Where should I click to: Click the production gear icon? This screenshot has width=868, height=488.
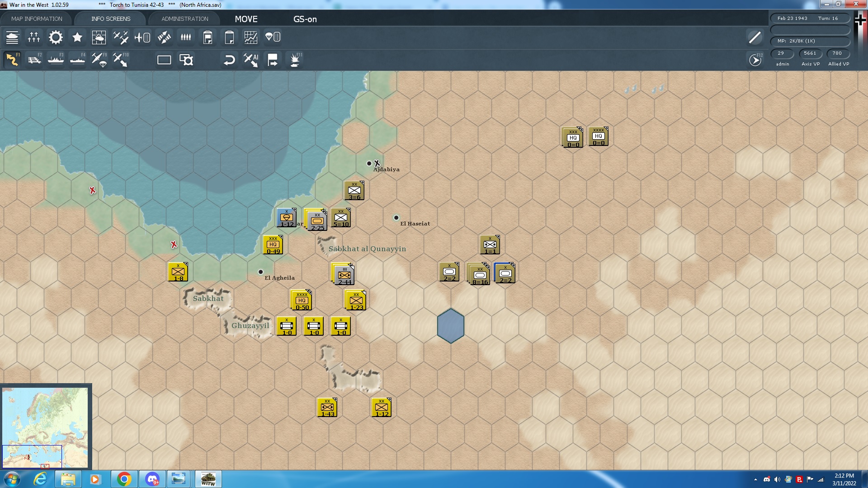56,38
